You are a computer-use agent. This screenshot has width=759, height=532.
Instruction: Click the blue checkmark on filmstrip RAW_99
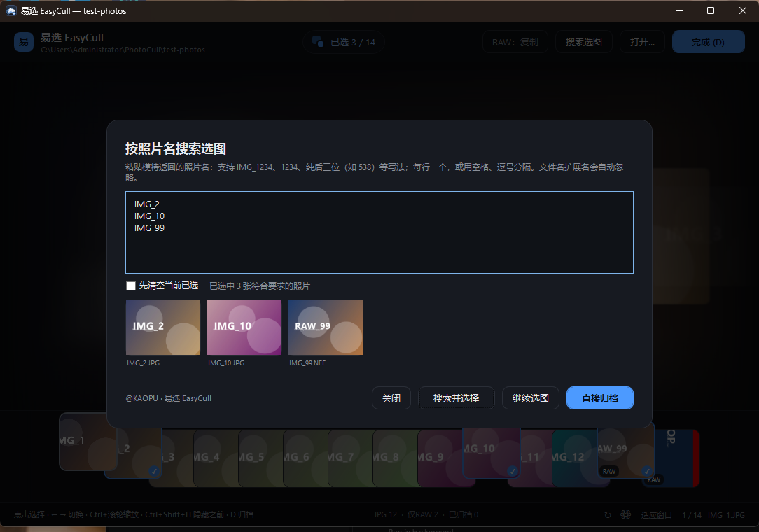(x=647, y=470)
